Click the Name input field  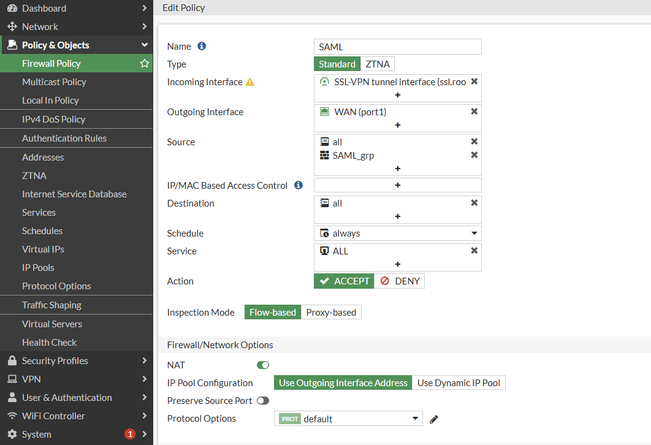pos(398,47)
